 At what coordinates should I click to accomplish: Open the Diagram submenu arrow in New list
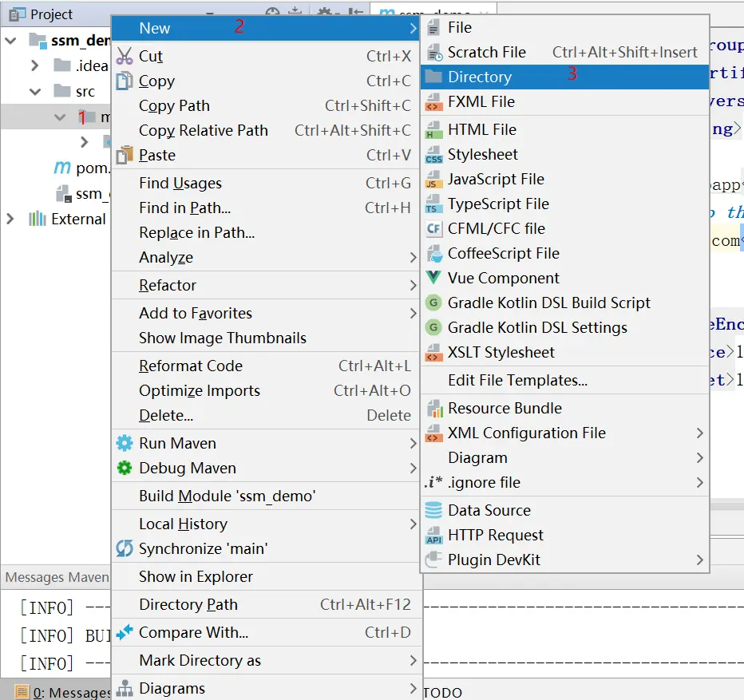700,457
